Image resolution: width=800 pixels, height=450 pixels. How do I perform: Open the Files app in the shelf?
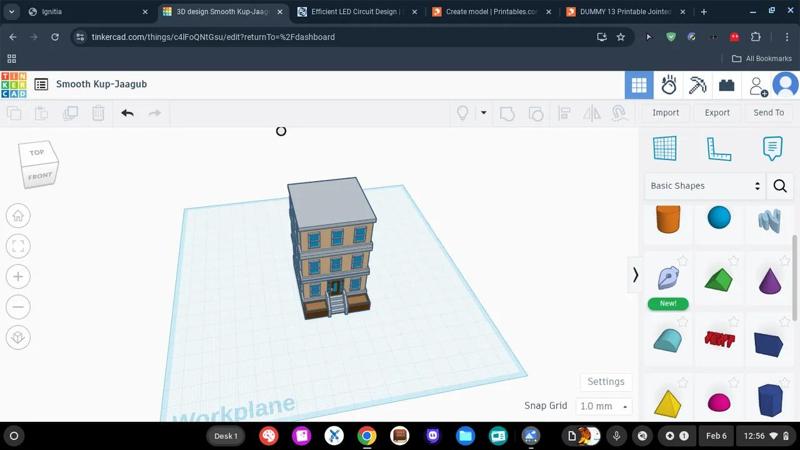pos(465,436)
